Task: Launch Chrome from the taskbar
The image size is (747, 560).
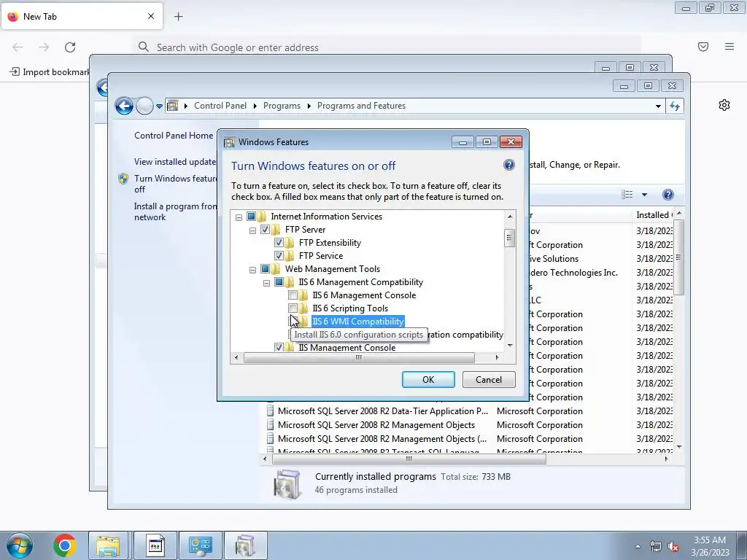Action: coord(65,545)
